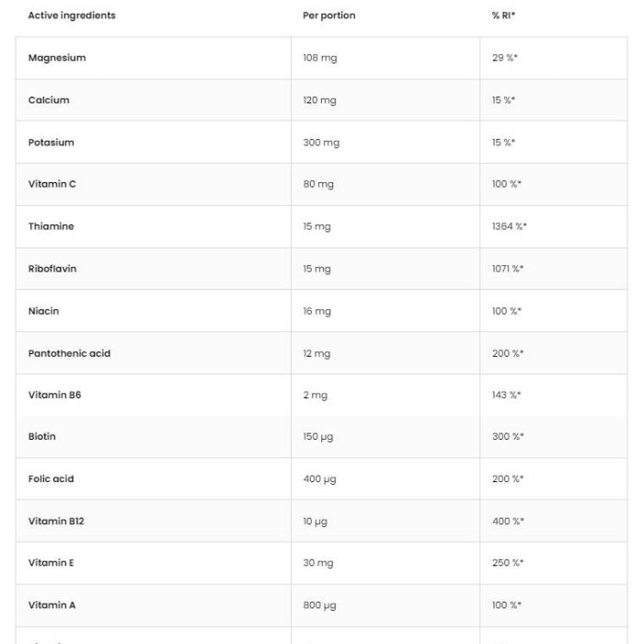Click the % RI* column header
The height and width of the screenshot is (644, 644).
(503, 16)
